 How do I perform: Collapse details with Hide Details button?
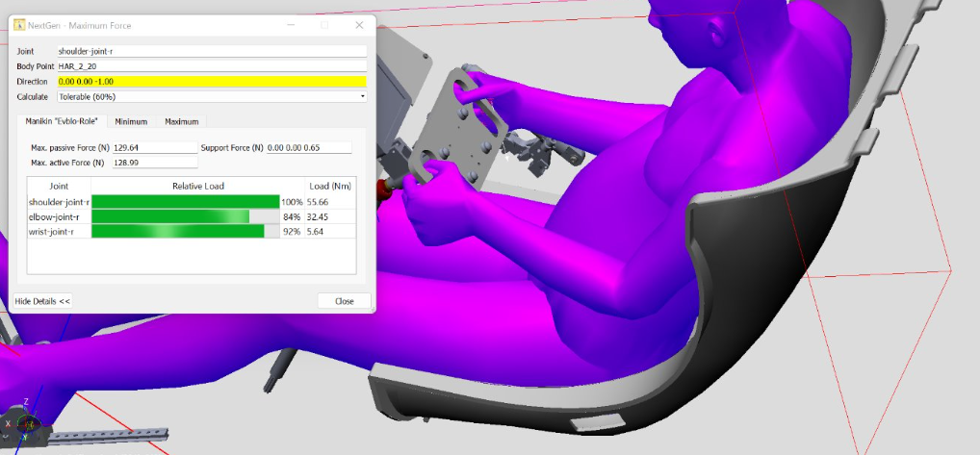42,301
